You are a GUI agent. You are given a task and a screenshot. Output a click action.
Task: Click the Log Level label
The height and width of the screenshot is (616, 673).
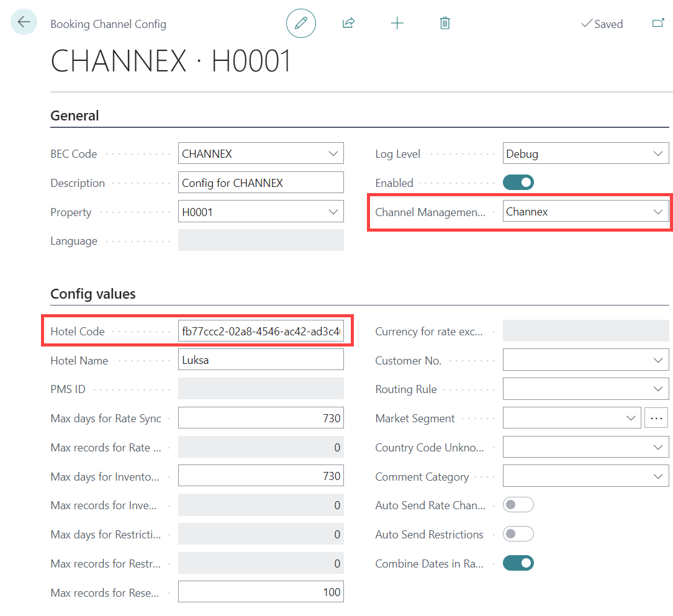click(x=397, y=154)
